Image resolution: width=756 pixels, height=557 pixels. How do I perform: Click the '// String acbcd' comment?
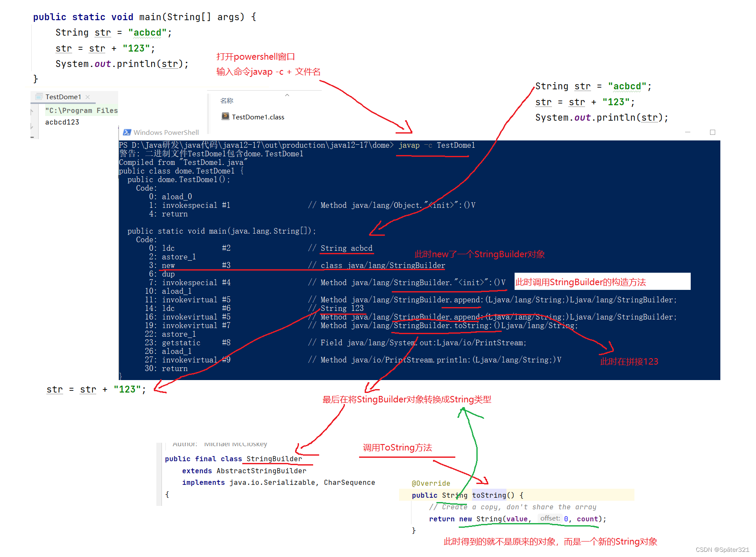tap(340, 248)
